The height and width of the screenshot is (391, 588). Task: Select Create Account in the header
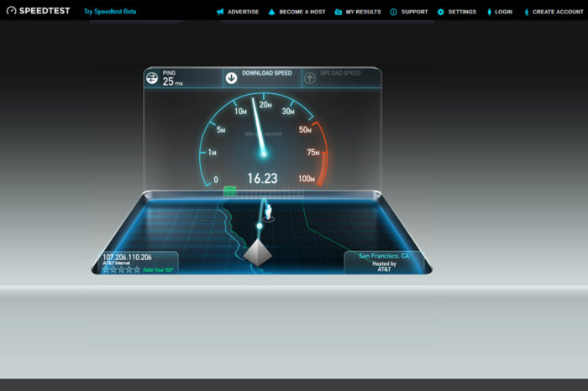click(x=558, y=13)
